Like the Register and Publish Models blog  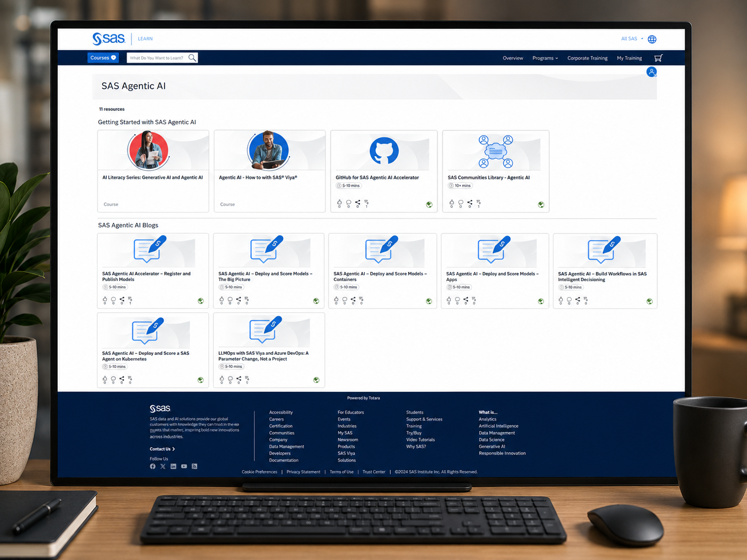click(105, 299)
